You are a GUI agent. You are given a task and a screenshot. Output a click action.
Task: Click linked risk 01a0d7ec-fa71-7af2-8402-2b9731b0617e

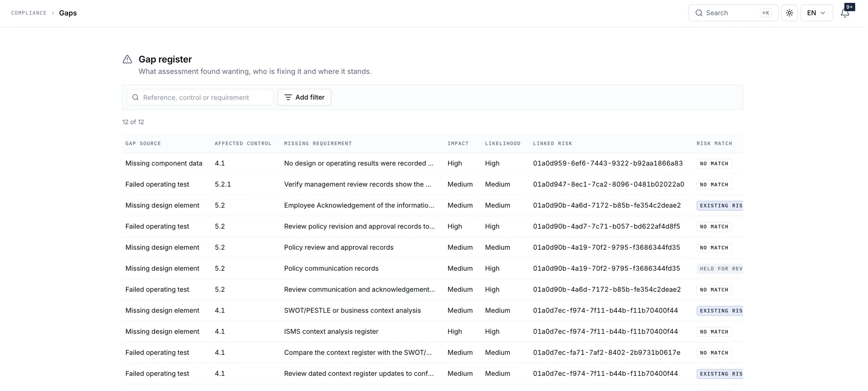(x=606, y=352)
